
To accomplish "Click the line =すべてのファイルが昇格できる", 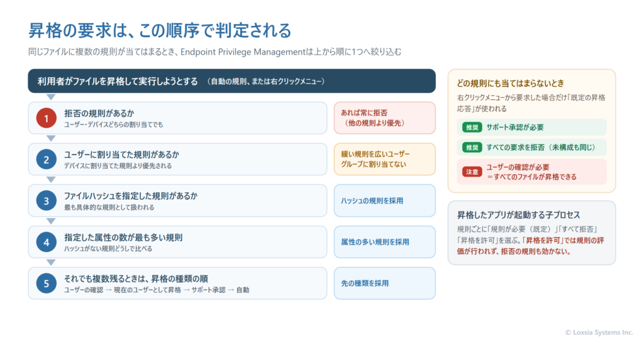I will tap(531, 177).
